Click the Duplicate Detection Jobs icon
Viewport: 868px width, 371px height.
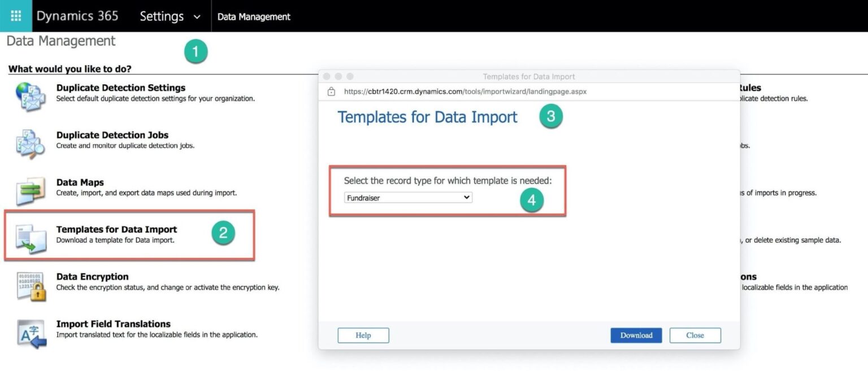31,143
